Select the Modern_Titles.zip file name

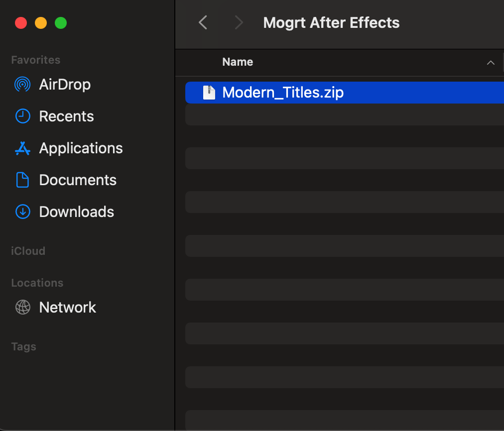point(283,93)
